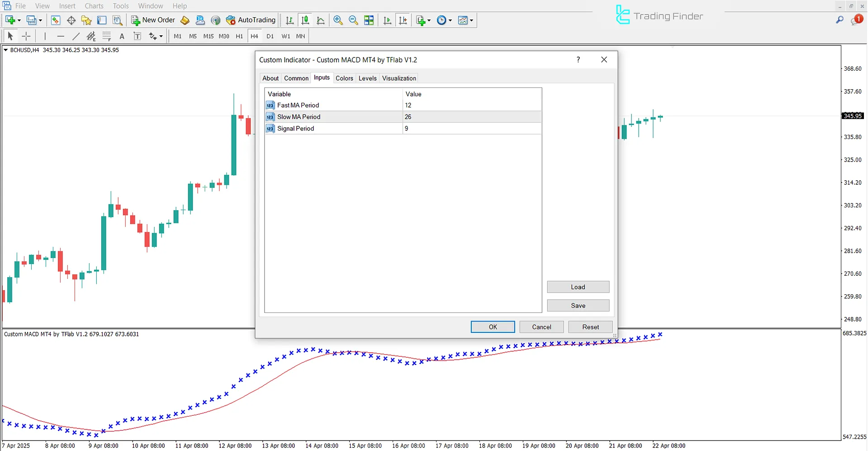Select the Text annotation tool
Viewport: 868px width, 451px height.
click(122, 36)
